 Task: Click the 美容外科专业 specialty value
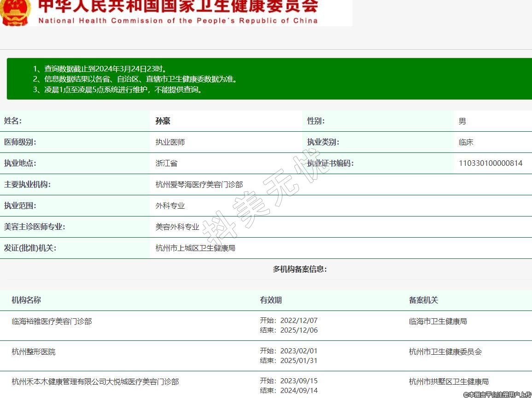(x=177, y=227)
